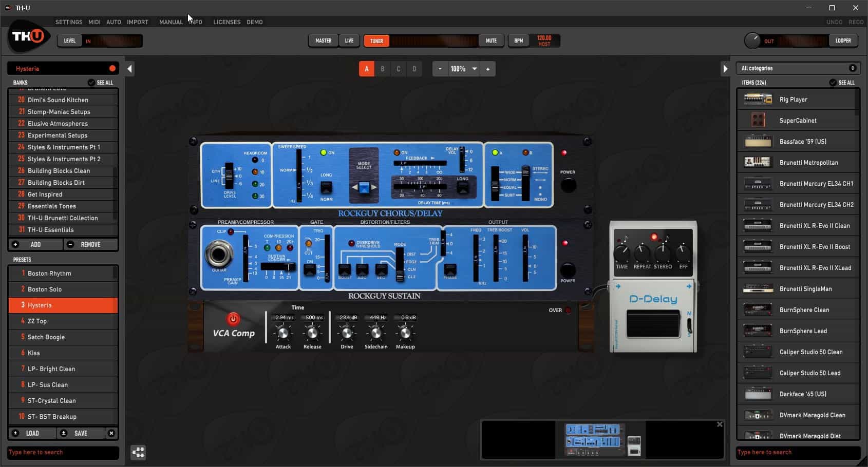Open the MIDI menu
Screen dimensions: 868x467
[x=95, y=22]
